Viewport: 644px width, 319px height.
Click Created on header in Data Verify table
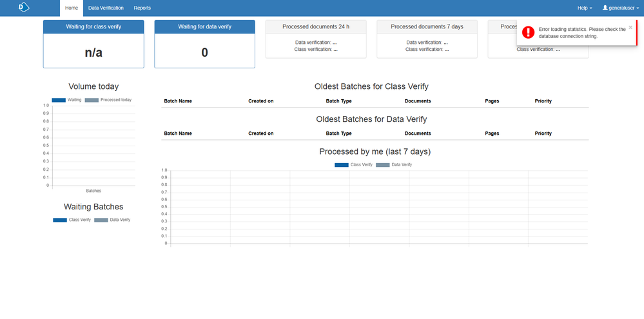[261, 133]
